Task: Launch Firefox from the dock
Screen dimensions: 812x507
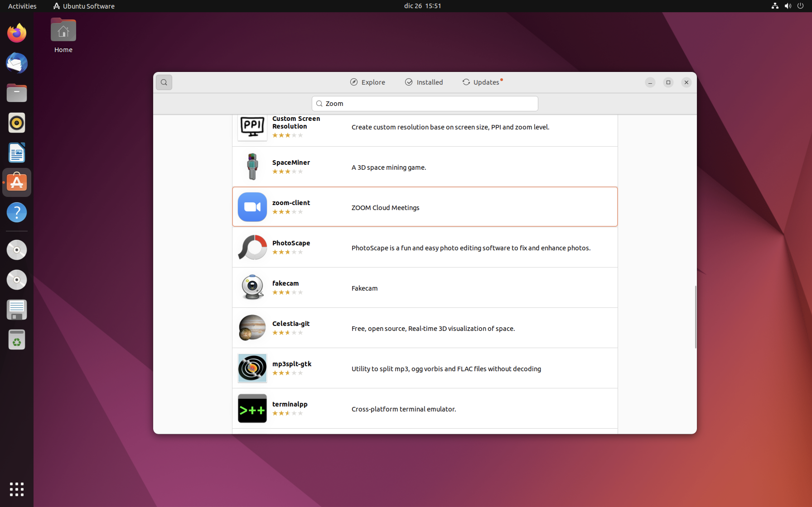Action: point(17,33)
